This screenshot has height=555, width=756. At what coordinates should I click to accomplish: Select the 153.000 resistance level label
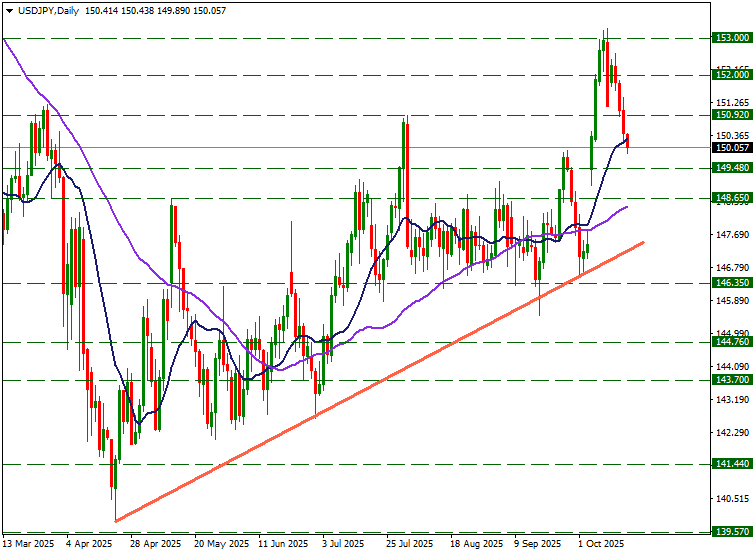732,38
